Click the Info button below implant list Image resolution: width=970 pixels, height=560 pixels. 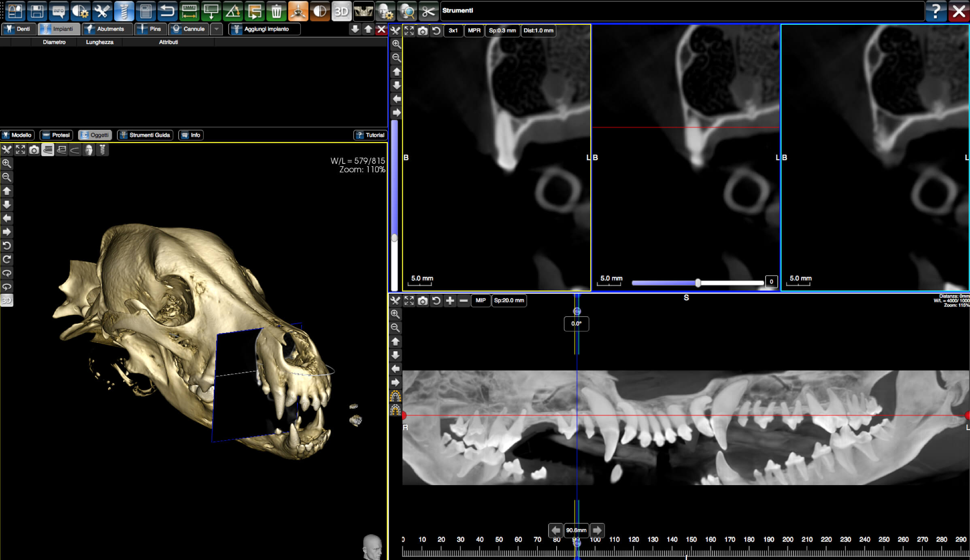coord(191,135)
